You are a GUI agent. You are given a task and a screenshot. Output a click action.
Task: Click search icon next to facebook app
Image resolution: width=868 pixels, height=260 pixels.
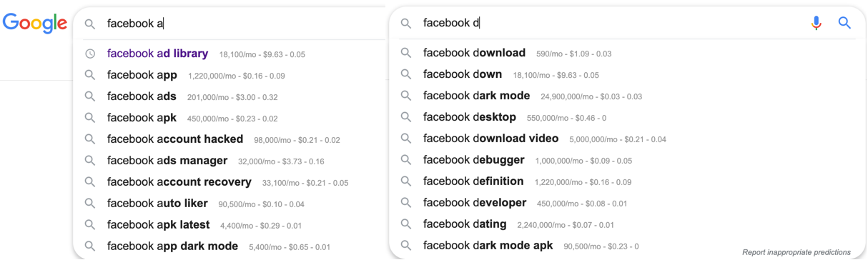90,75
